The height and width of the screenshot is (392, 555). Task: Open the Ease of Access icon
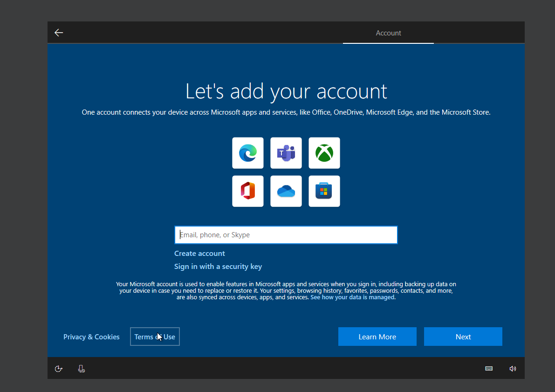pyautogui.click(x=59, y=369)
